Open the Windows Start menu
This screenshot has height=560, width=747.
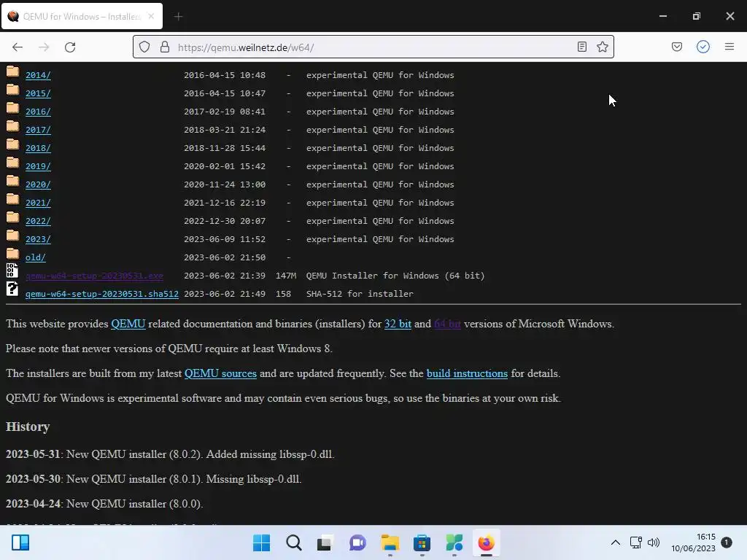tap(262, 542)
